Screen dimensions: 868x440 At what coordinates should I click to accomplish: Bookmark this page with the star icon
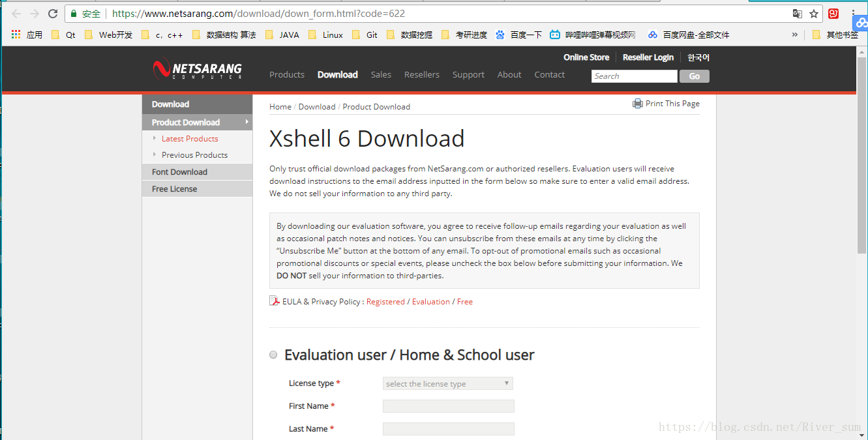[x=814, y=14]
